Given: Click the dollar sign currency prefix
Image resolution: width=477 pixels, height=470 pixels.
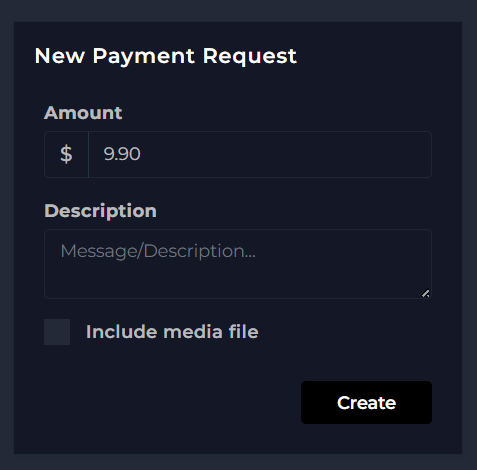Looking at the screenshot, I should pos(66,154).
